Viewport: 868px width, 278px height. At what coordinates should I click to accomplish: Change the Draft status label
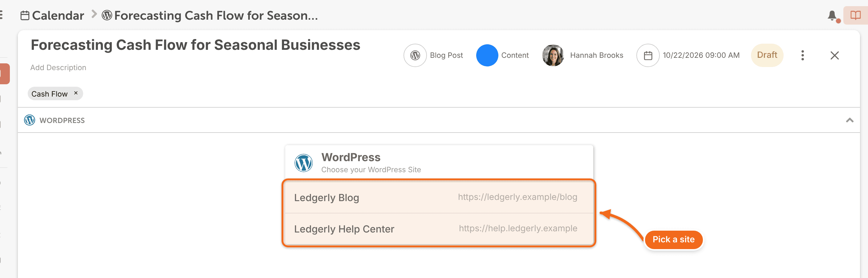(x=767, y=55)
